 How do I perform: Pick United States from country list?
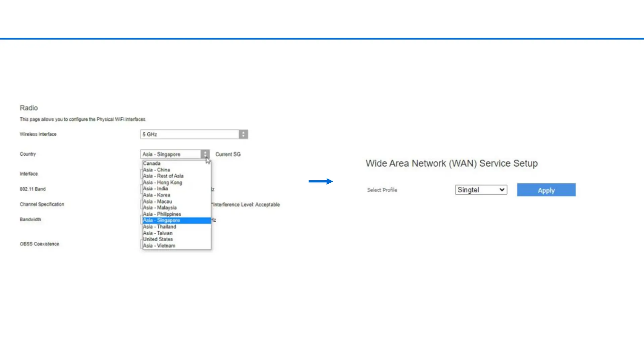[x=158, y=239]
